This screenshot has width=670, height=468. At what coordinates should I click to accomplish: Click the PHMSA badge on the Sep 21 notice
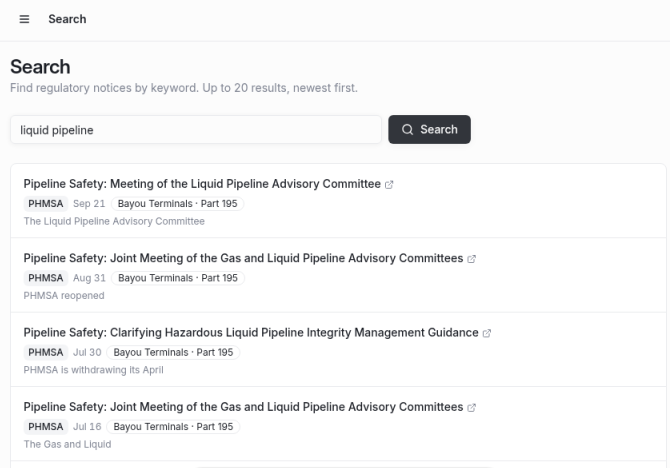[46, 204]
